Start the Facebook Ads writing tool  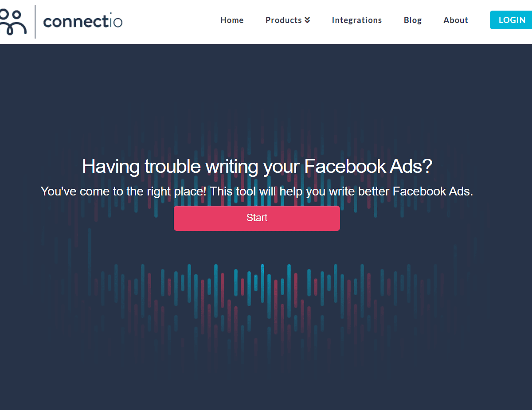coord(257,218)
